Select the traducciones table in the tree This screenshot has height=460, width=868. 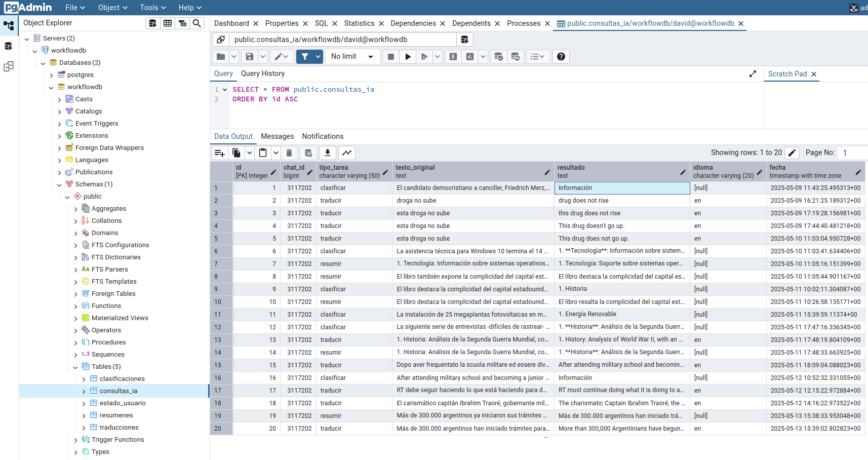click(x=119, y=428)
